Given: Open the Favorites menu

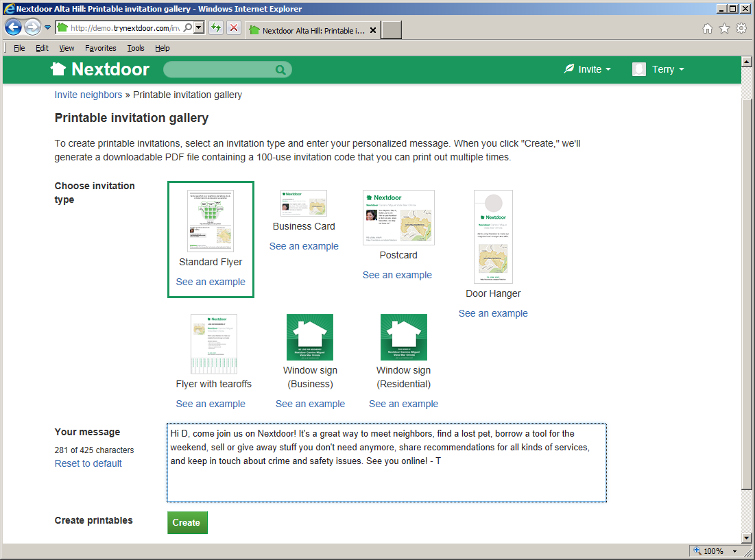Looking at the screenshot, I should pyautogui.click(x=100, y=48).
